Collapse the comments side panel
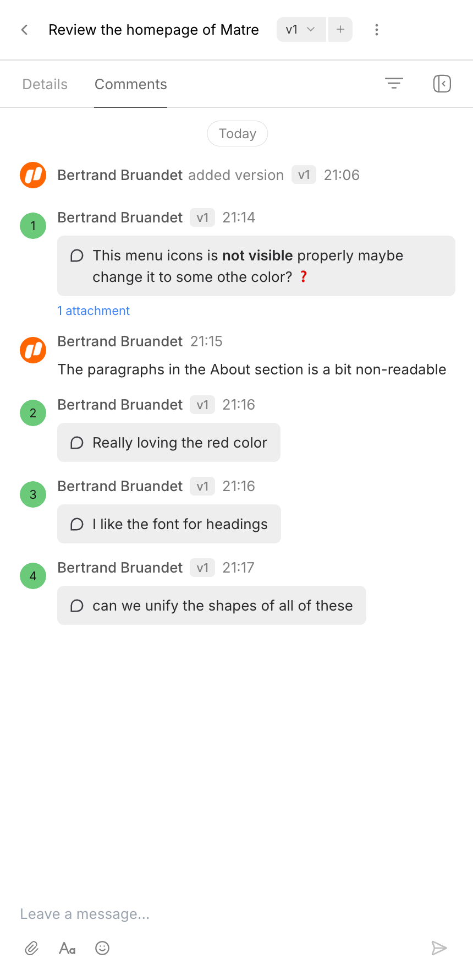 pyautogui.click(x=442, y=83)
